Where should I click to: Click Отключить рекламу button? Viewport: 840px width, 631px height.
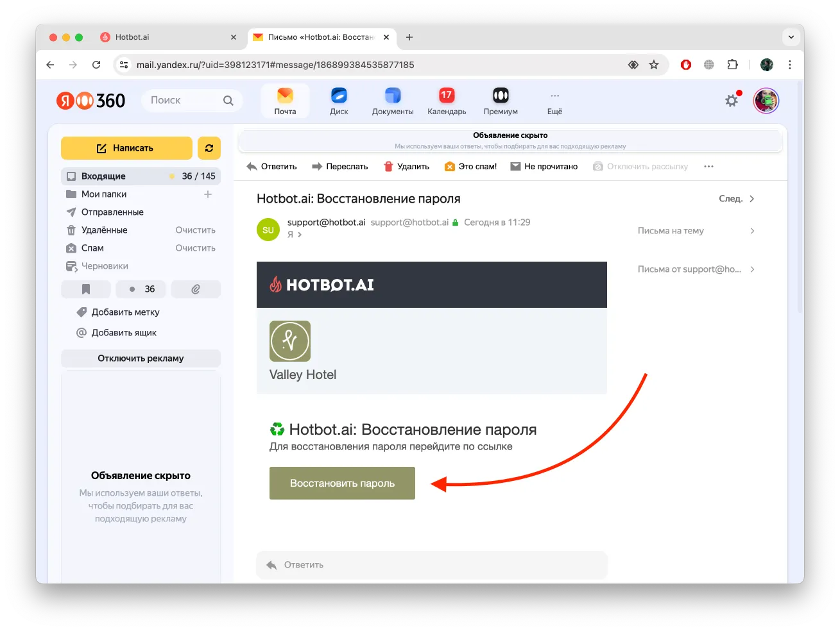tap(141, 358)
